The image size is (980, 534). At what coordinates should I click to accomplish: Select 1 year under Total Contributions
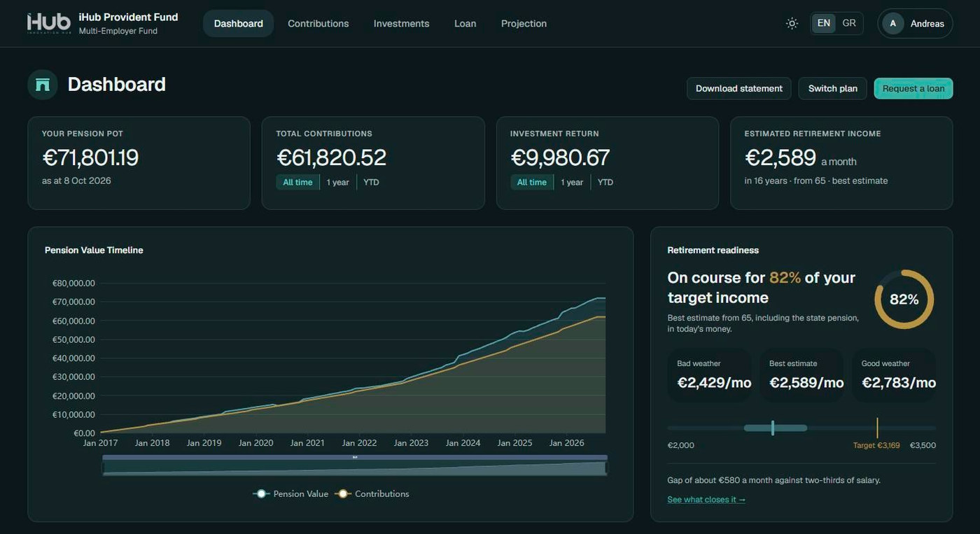[337, 182]
